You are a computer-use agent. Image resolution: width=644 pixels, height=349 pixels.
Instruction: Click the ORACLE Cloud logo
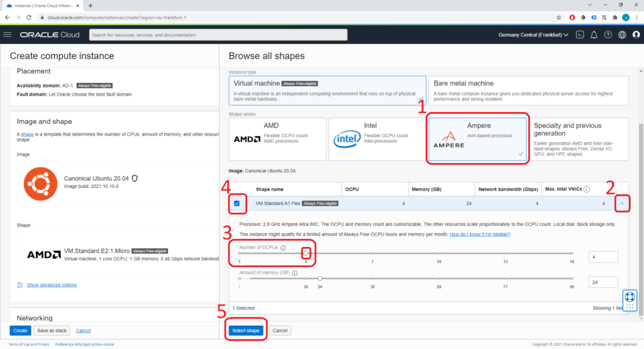click(x=50, y=35)
